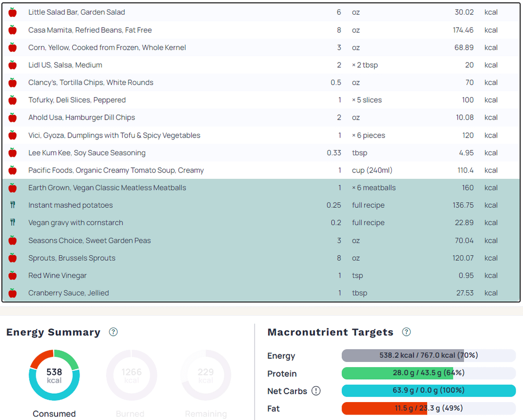Open the Energy Summary help question mark

pos(113,332)
